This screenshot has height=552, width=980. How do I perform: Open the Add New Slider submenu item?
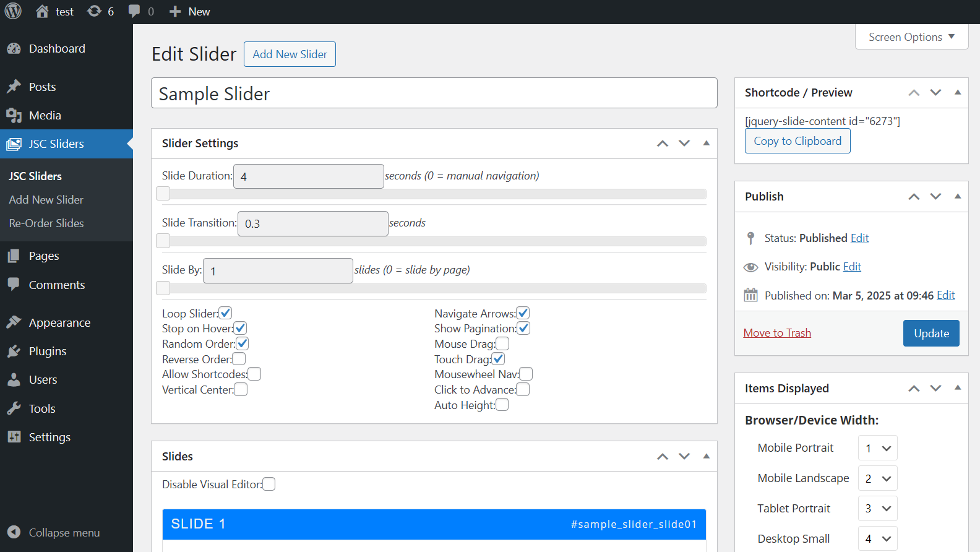click(46, 199)
